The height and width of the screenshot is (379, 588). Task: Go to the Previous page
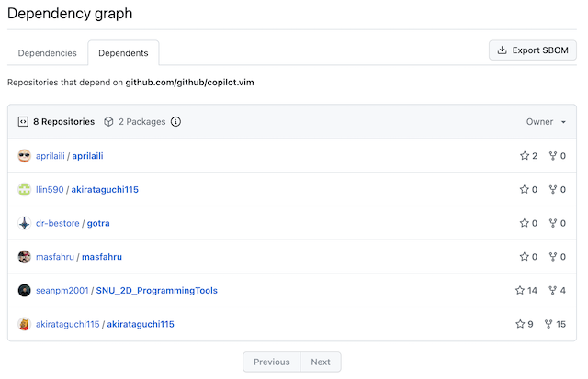tap(271, 362)
